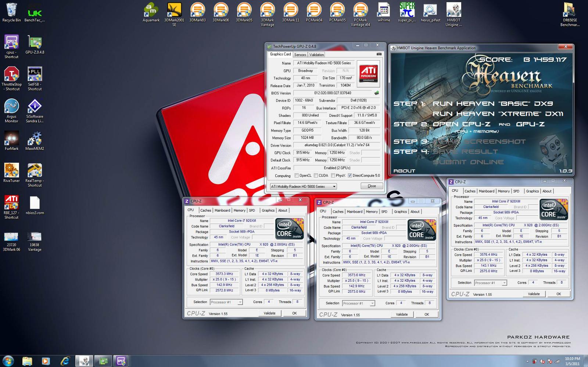Open Graphics tab in right CPU-Z window
The image size is (588, 367).
coord(533,191)
